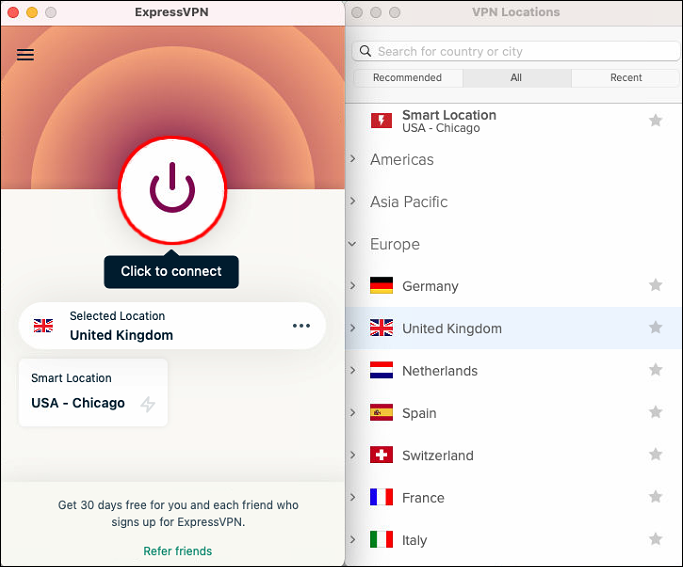Click the Germany flag icon
The height and width of the screenshot is (567, 683).
[381, 286]
